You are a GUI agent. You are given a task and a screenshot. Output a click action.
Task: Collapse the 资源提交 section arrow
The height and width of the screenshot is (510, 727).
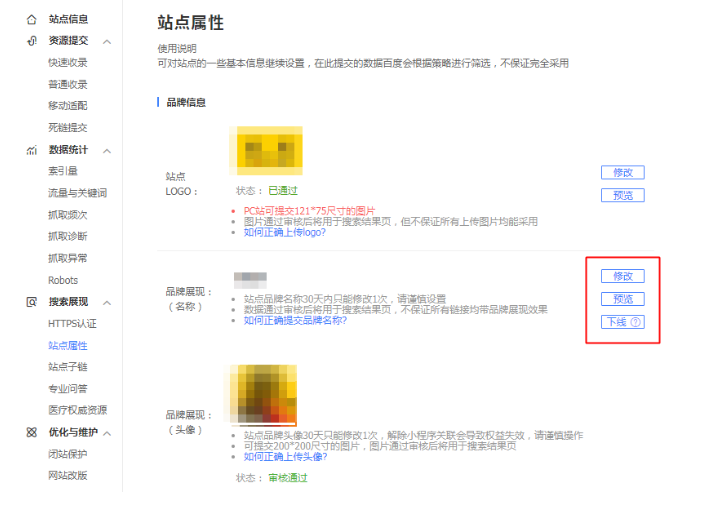tap(107, 41)
